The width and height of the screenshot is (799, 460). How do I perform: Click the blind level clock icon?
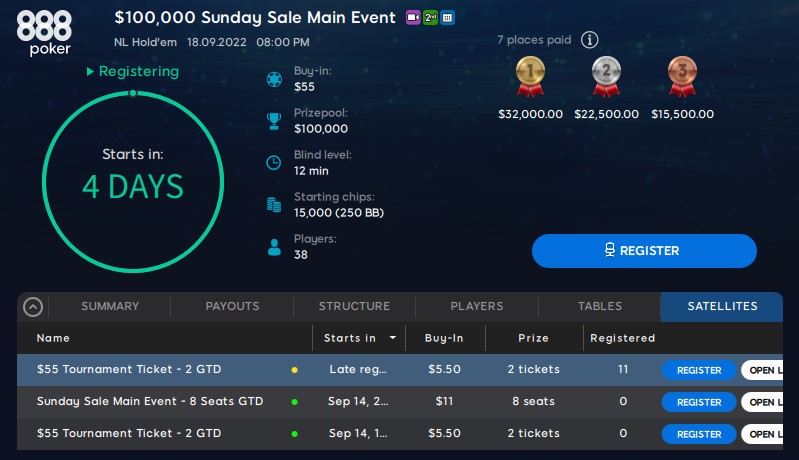[x=274, y=163]
